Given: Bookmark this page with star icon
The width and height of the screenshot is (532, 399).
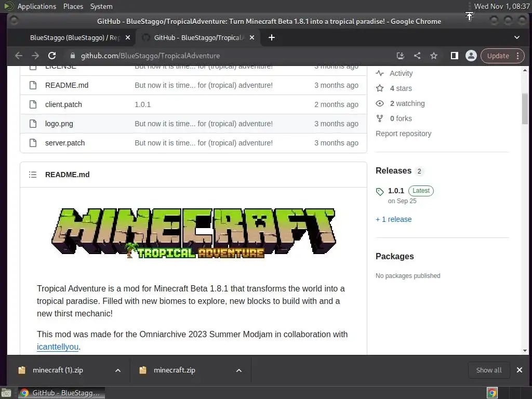Looking at the screenshot, I should 434,56.
